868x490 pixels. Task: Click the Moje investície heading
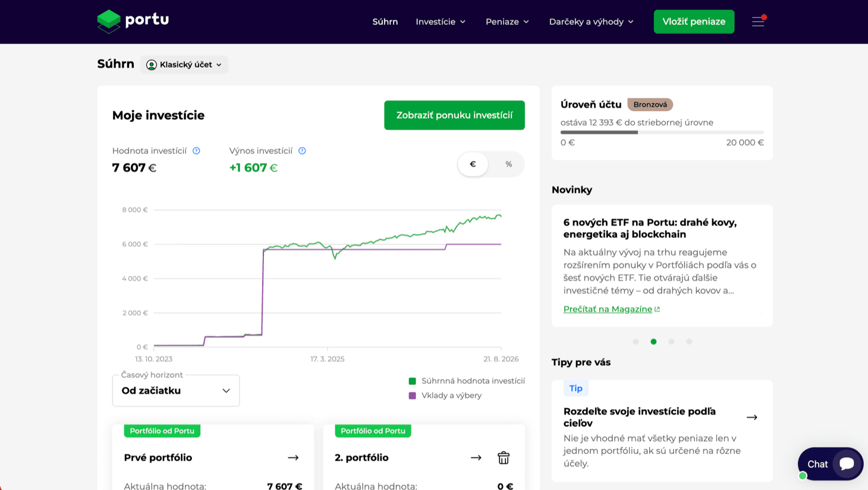coord(158,115)
